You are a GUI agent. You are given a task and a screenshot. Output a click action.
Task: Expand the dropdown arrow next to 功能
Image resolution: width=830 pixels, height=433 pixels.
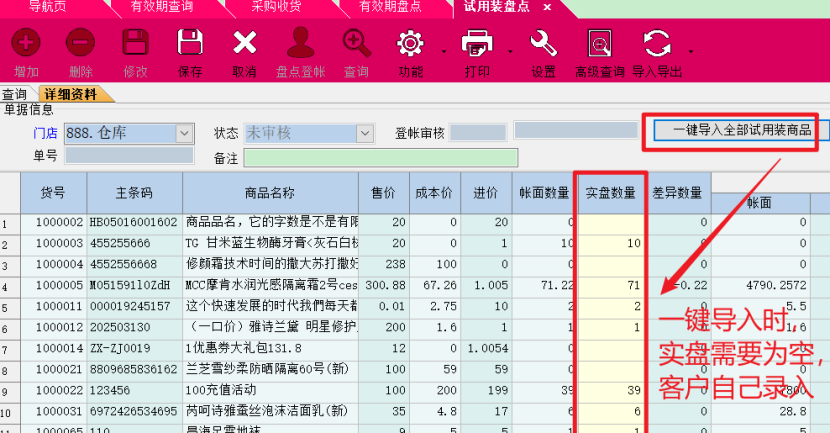[x=444, y=51]
